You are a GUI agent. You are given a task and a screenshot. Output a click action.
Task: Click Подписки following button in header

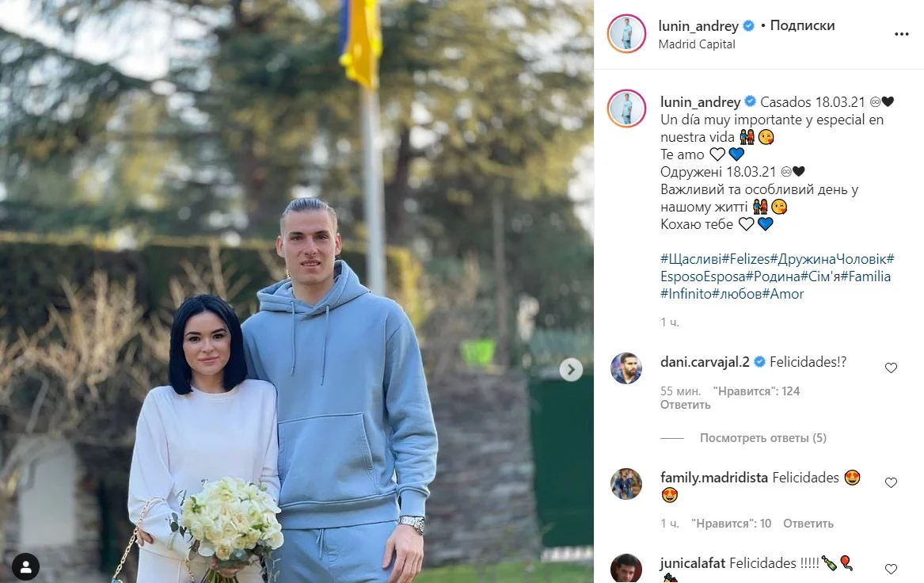pyautogui.click(x=802, y=25)
